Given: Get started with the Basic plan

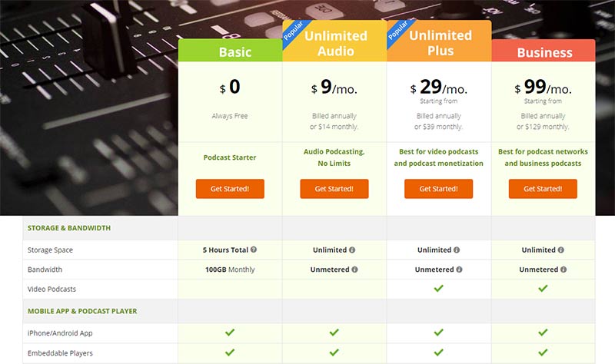Looking at the screenshot, I should click(x=230, y=189).
